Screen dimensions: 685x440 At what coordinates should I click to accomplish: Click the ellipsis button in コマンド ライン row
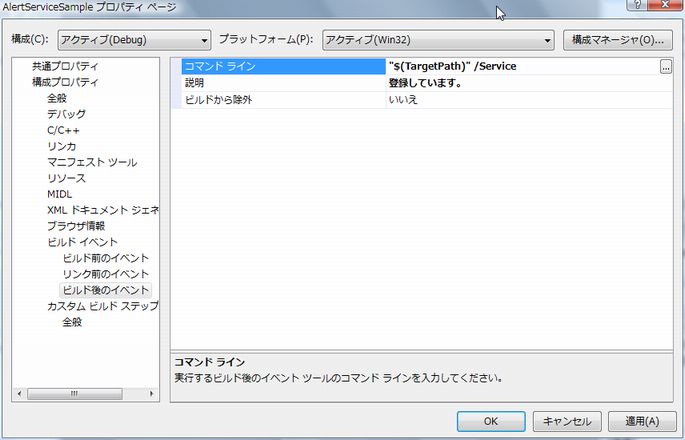pyautogui.click(x=665, y=67)
